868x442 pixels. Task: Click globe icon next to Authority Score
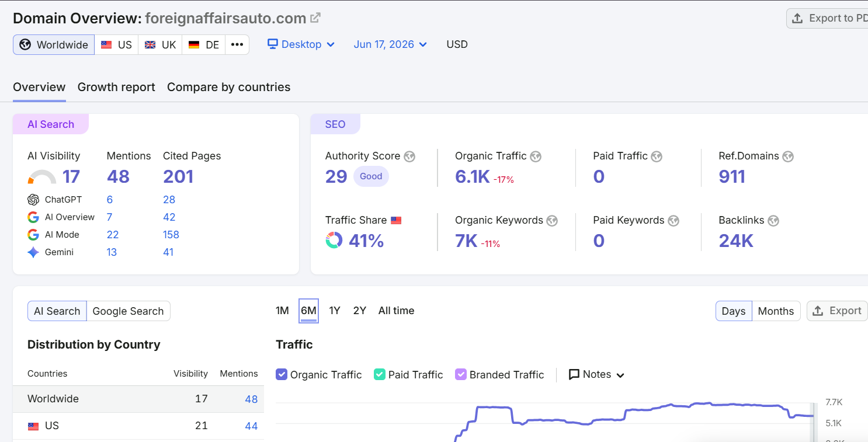[409, 156]
